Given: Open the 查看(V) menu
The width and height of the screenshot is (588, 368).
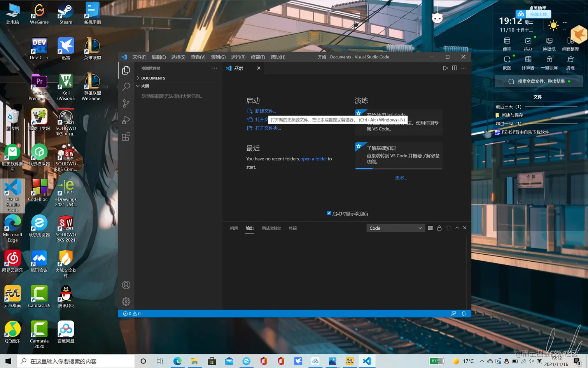Looking at the screenshot, I should click(198, 57).
